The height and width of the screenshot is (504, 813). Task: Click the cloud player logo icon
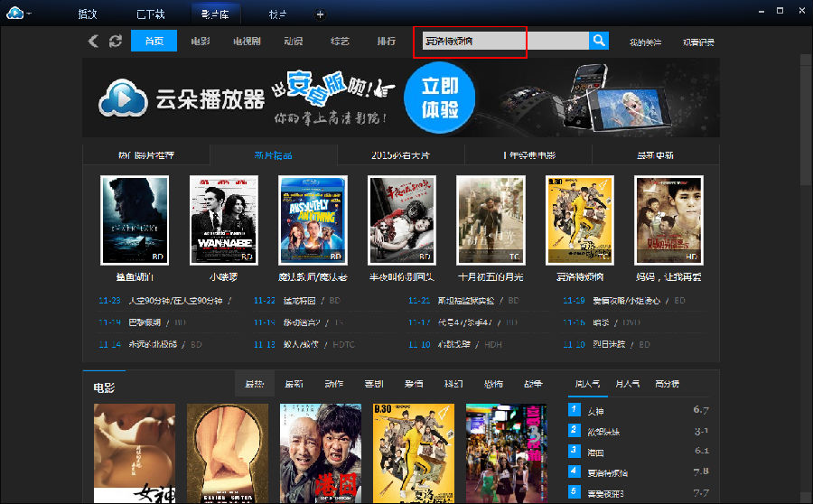coord(13,13)
